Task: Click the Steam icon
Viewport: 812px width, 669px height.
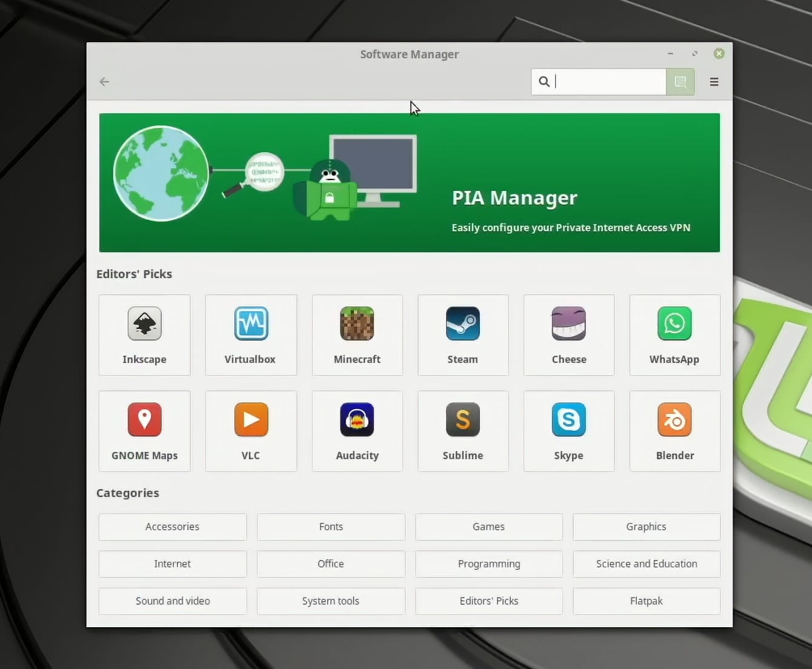Action: (x=462, y=334)
